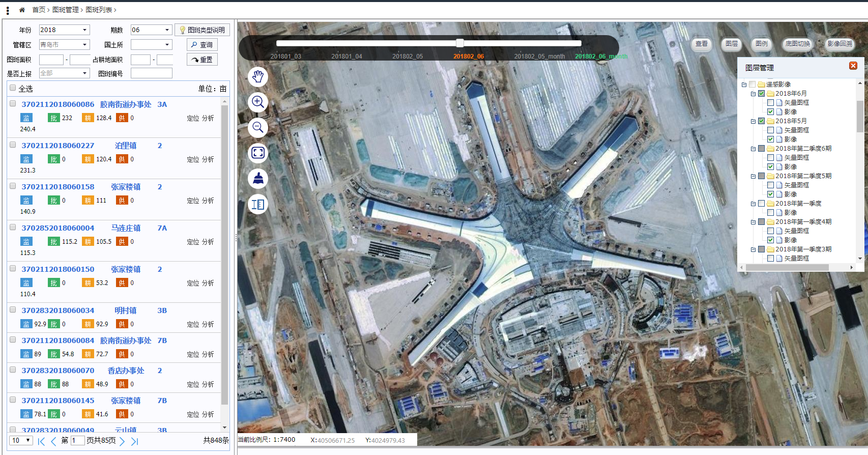
Task: Select the pan hand tool
Action: 258,76
